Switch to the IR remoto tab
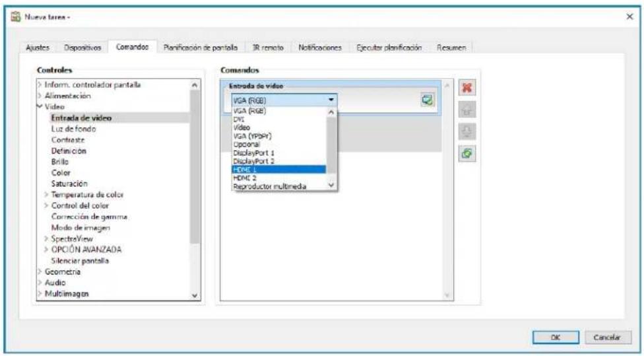The width and height of the screenshot is (644, 356). coord(268,48)
